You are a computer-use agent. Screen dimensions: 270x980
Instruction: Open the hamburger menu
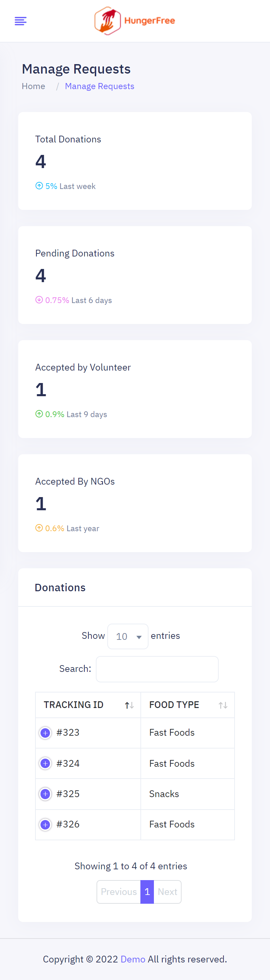21,21
